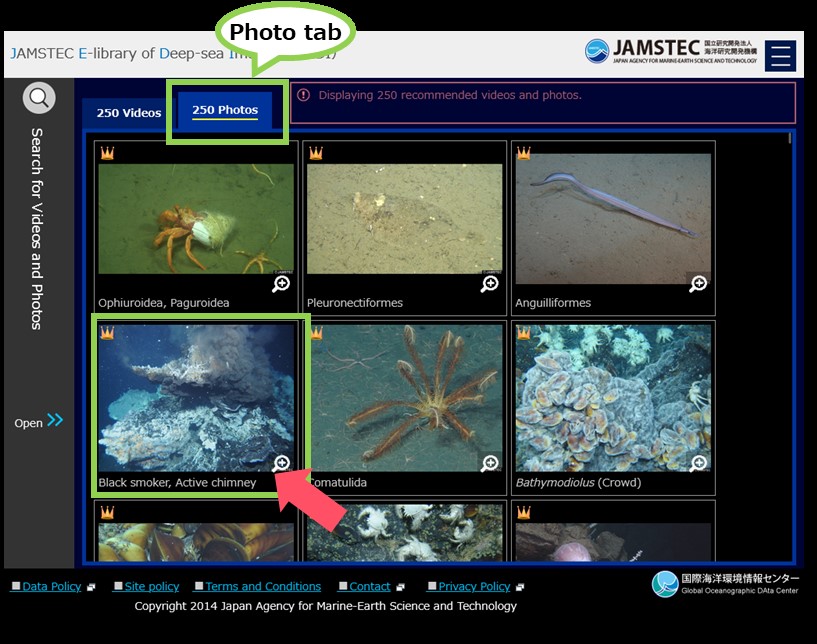Click the crown icon on the Bathymodiolus card
Viewport: 817px width, 644px height.
pos(524,332)
